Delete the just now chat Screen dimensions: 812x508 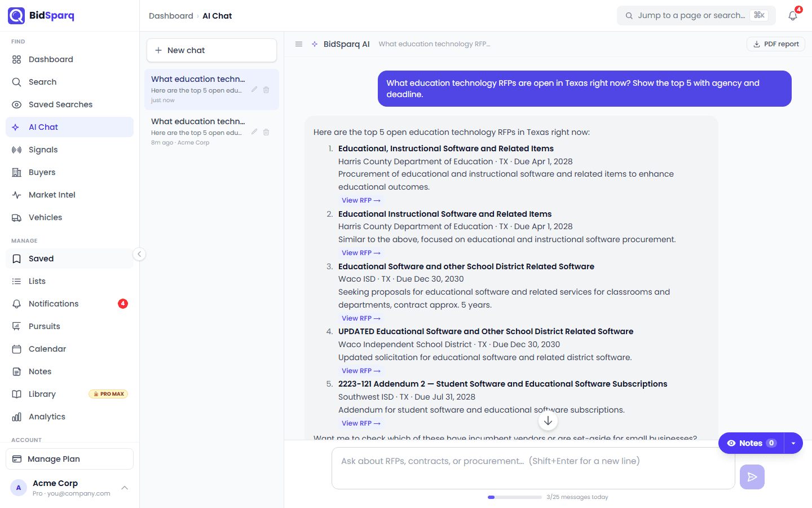[x=266, y=90]
